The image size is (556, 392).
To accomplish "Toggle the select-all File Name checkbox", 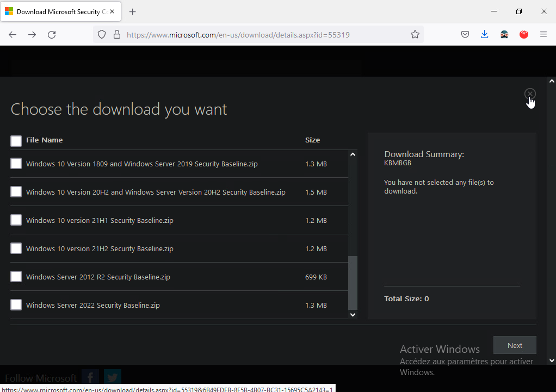I will click(x=16, y=141).
